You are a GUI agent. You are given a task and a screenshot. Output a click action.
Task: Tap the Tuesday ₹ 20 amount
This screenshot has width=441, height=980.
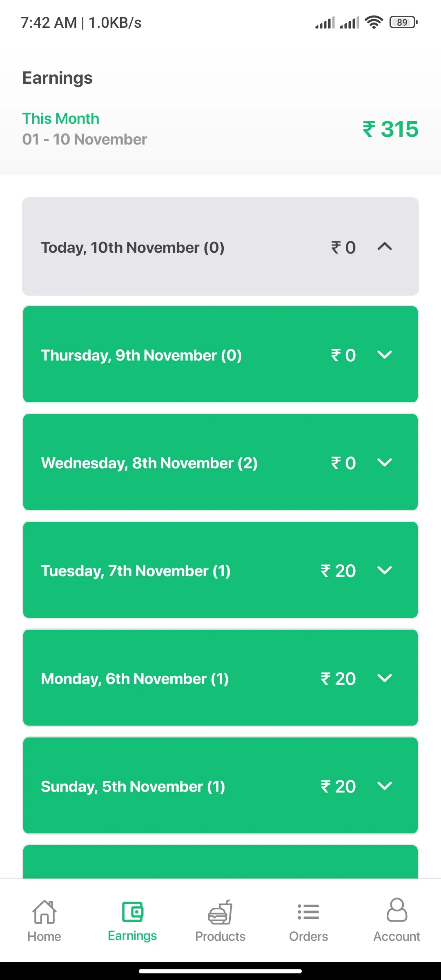[339, 571]
